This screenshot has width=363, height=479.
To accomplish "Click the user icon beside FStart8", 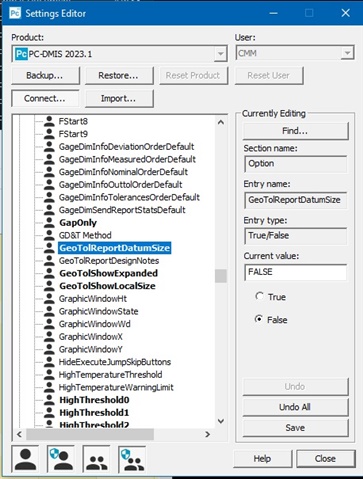I will pos(49,121).
